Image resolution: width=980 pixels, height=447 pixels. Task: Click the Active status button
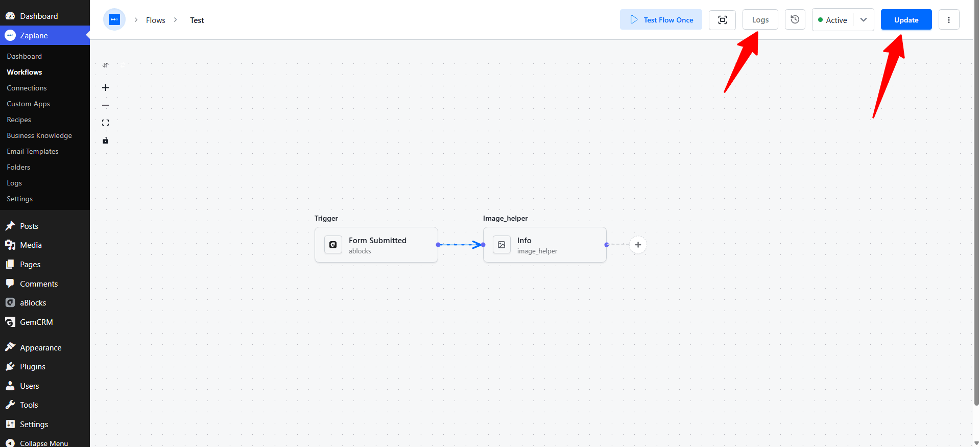coord(833,20)
